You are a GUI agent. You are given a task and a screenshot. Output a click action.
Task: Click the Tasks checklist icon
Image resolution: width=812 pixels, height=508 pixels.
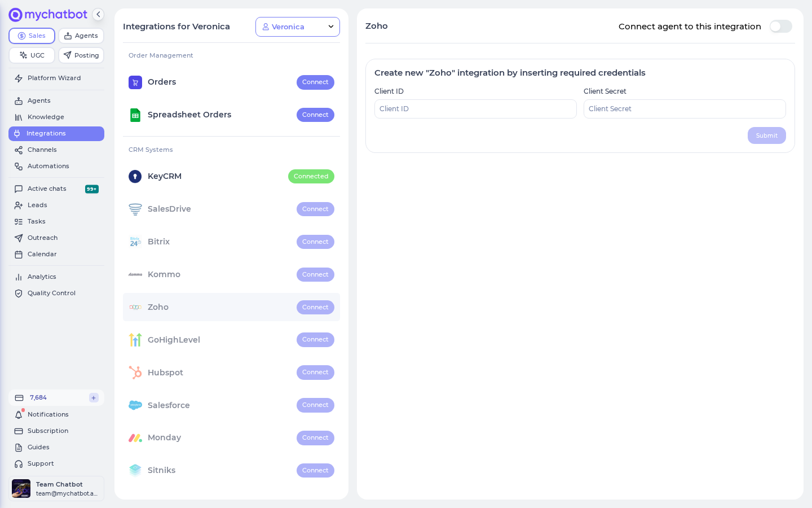click(x=19, y=222)
